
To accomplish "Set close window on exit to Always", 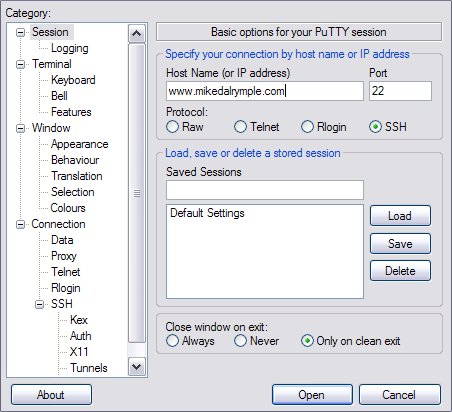I will [172, 341].
